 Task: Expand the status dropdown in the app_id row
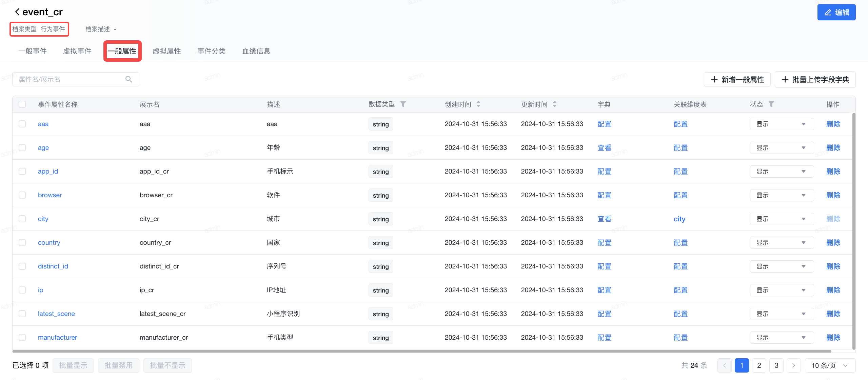782,172
